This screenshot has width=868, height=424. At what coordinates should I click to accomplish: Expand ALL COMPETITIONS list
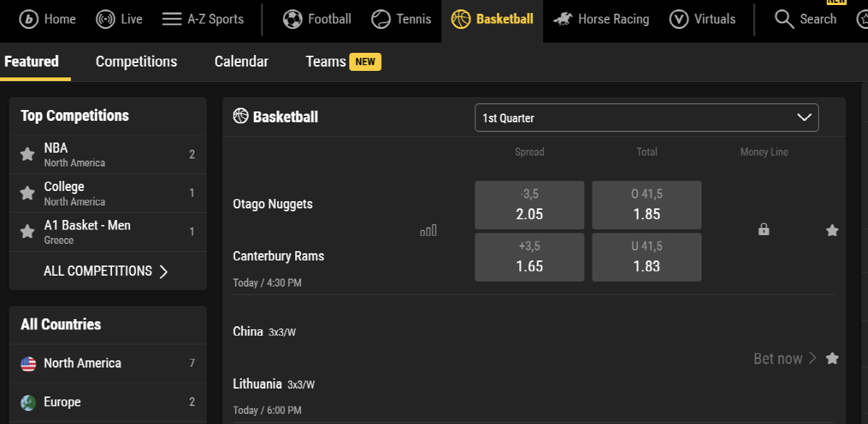(x=106, y=271)
